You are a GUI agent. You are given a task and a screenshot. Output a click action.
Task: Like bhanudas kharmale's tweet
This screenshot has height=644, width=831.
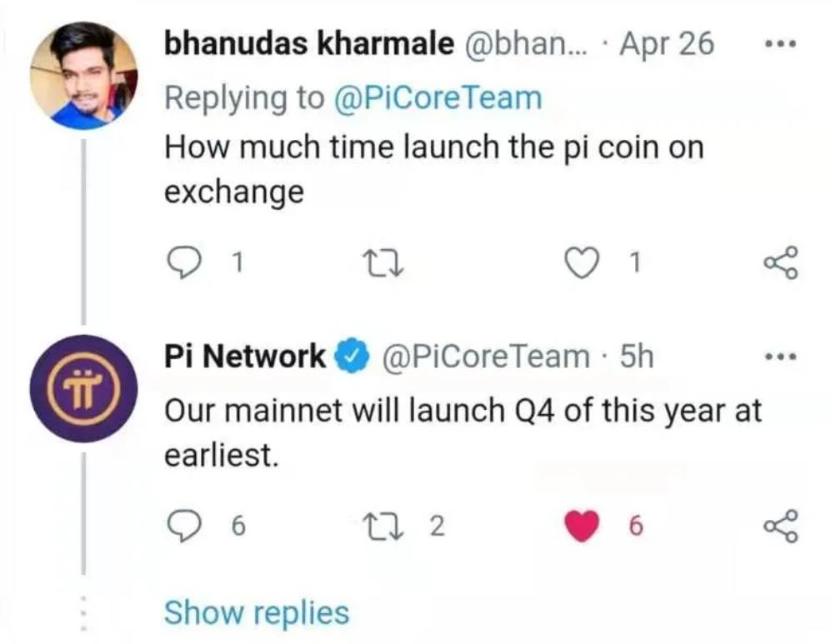[582, 262]
